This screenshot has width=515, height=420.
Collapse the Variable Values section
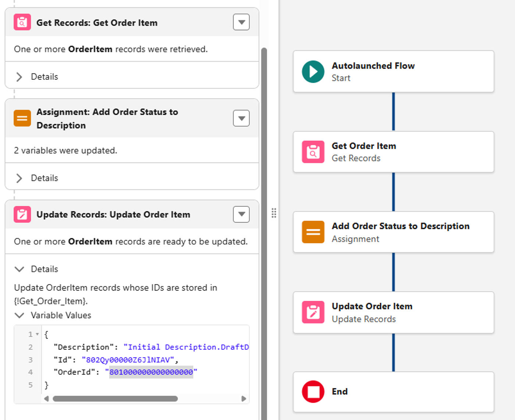[19, 316]
